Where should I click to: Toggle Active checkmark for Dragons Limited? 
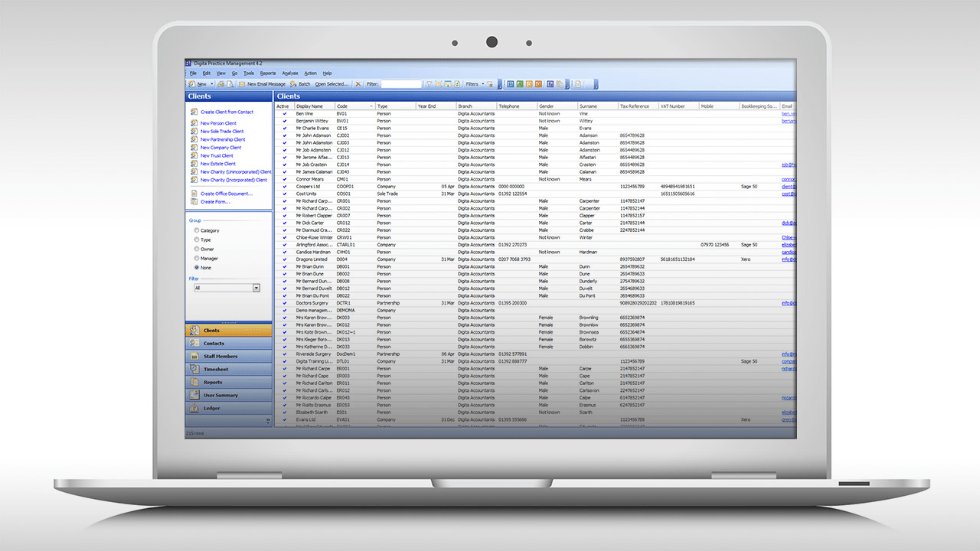pos(284,259)
